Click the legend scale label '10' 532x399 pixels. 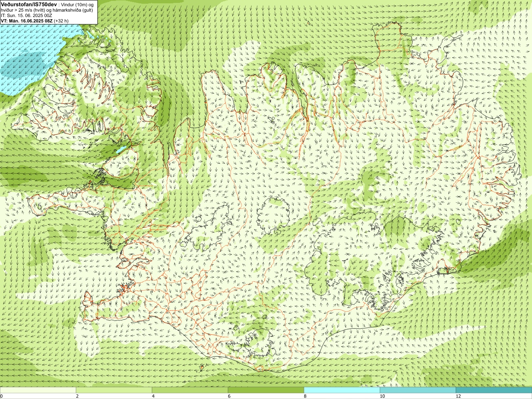pos(382,397)
